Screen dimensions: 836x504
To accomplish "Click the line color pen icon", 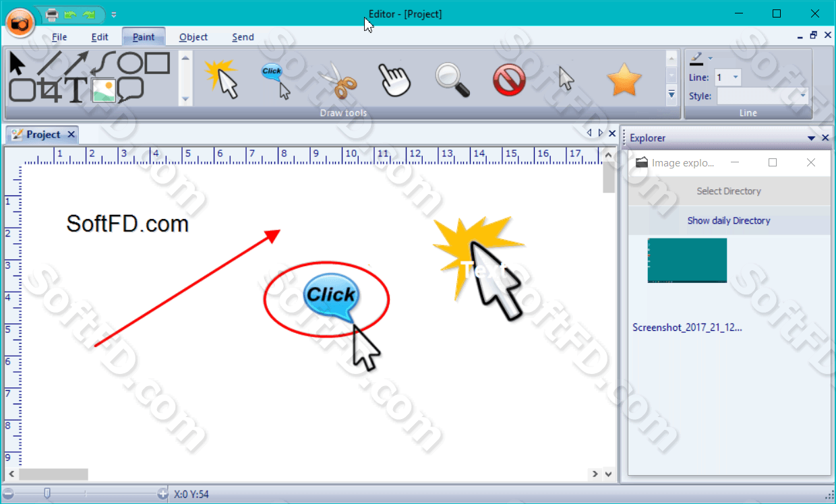I will click(x=696, y=59).
